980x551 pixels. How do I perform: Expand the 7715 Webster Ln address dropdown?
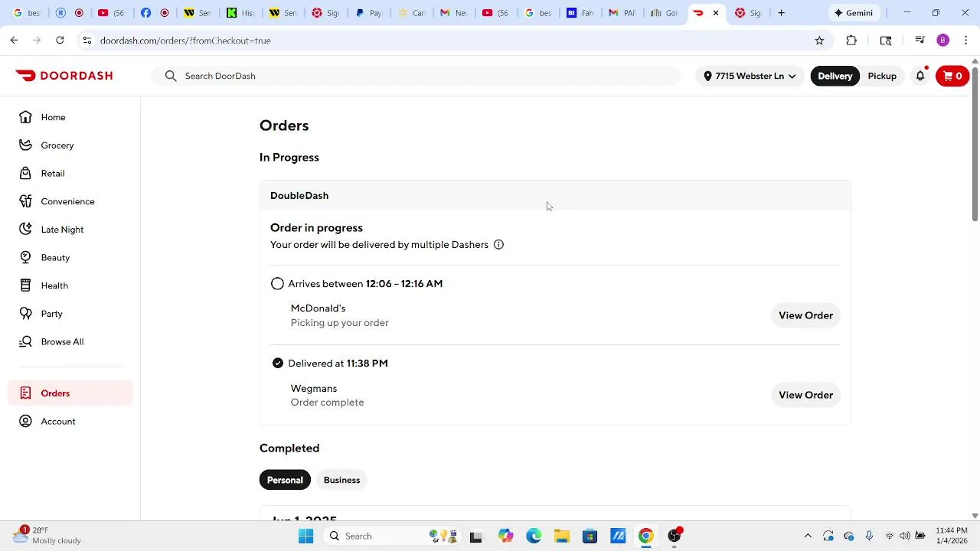coord(750,76)
